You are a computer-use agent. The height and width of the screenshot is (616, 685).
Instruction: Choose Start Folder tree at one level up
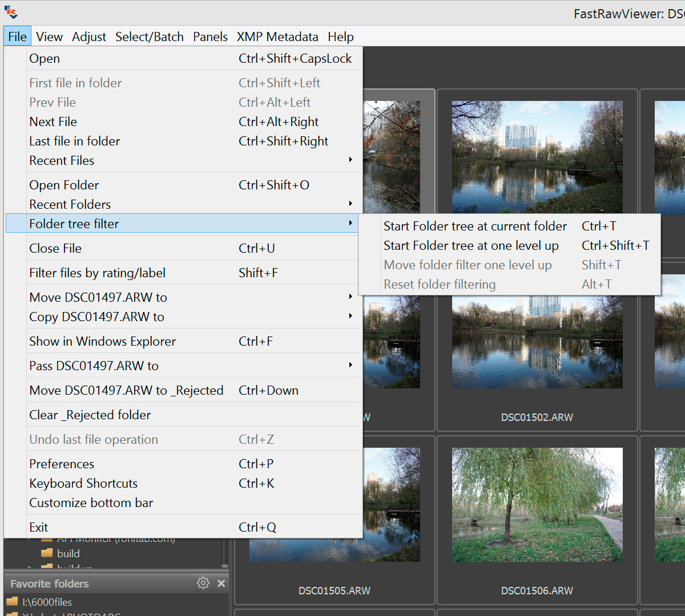(471, 246)
